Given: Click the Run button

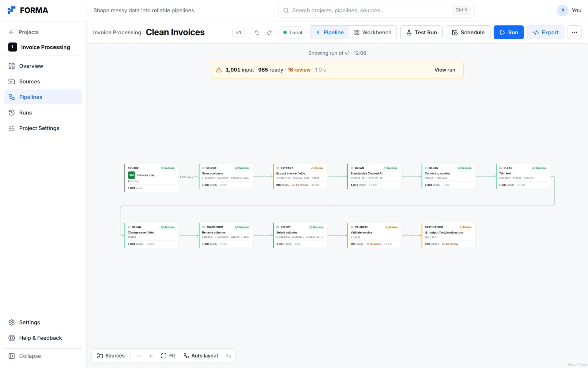Looking at the screenshot, I should pyautogui.click(x=508, y=32).
